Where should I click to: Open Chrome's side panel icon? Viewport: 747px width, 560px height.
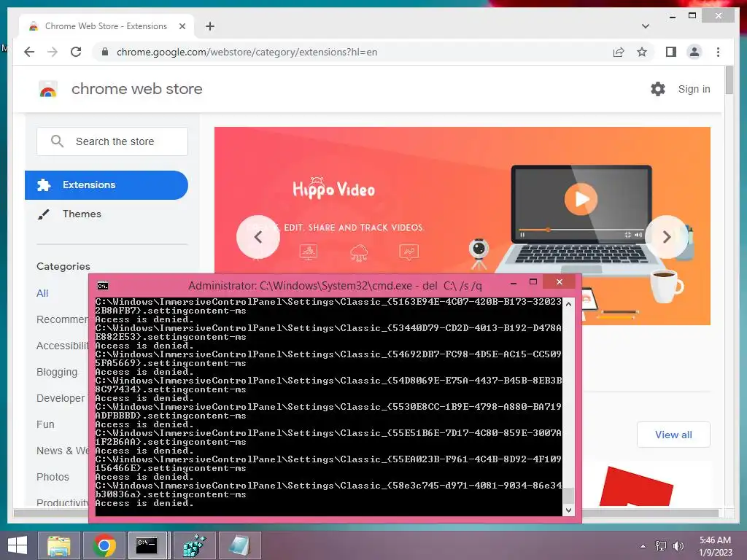671,52
